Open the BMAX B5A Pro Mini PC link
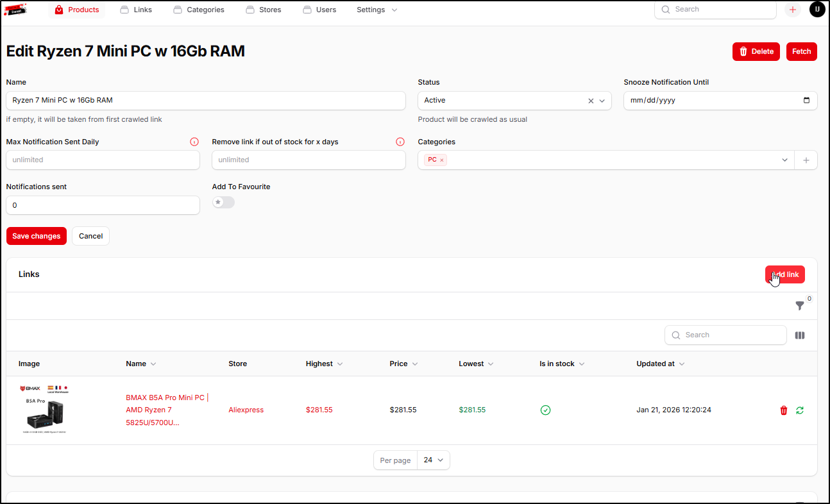The height and width of the screenshot is (504, 830). [x=165, y=410]
